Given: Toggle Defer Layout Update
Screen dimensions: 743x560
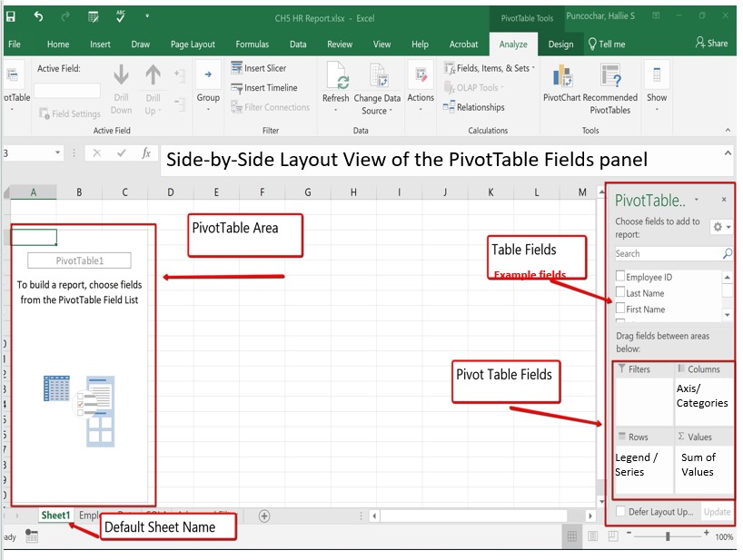Looking at the screenshot, I should (619, 511).
